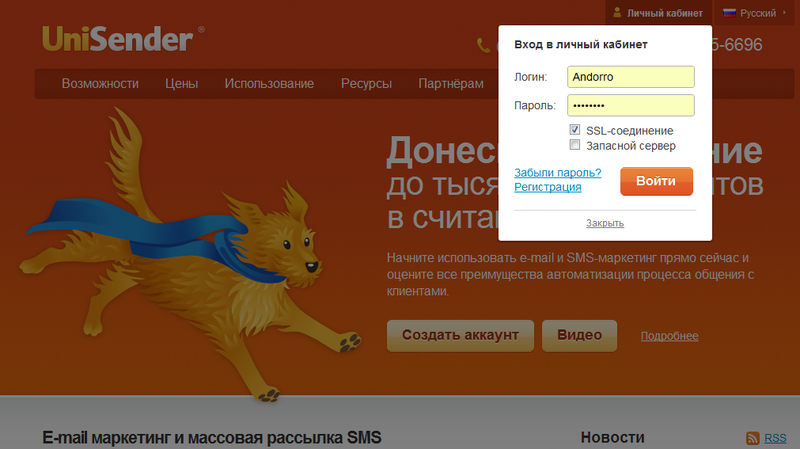Open the Цены menu item
Viewport: 800px width, 449px height.
click(181, 84)
